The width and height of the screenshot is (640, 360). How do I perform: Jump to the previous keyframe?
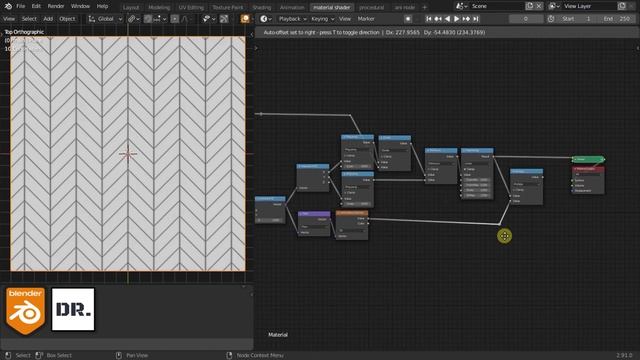[x=438, y=19]
